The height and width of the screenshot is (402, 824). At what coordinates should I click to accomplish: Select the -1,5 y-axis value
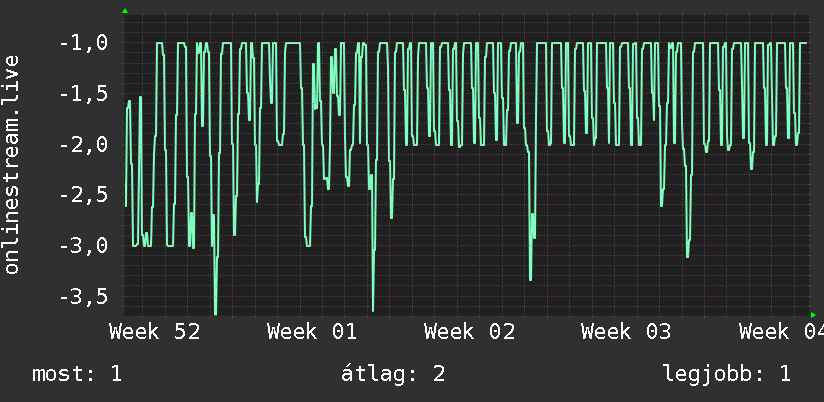84,95
